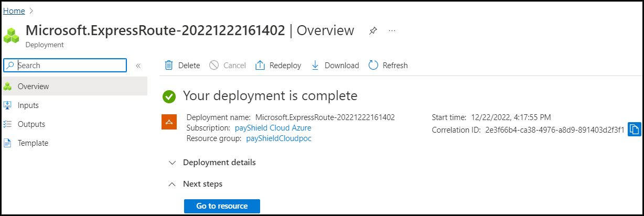644x216 pixels.
Task: Open the Outputs page in the sidebar
Action: coord(31,124)
